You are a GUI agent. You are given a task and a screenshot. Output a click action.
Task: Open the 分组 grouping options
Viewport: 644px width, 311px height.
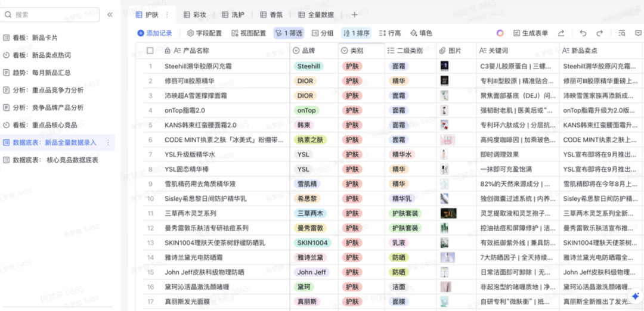tap(323, 33)
